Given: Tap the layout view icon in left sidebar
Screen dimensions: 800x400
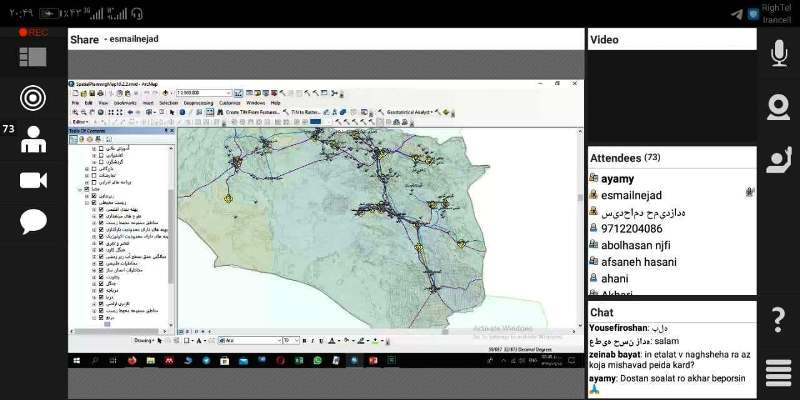Looking at the screenshot, I should (34, 57).
